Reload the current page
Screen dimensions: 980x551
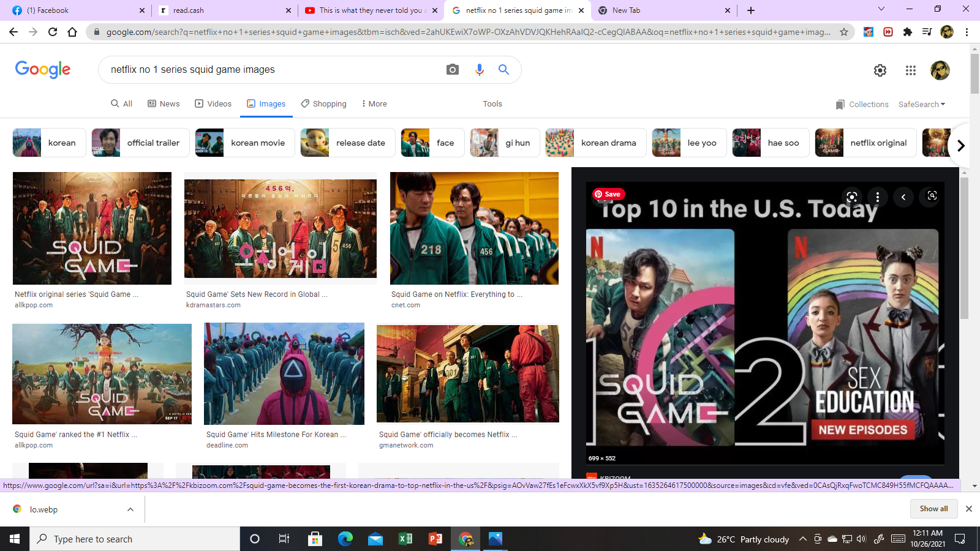[53, 32]
